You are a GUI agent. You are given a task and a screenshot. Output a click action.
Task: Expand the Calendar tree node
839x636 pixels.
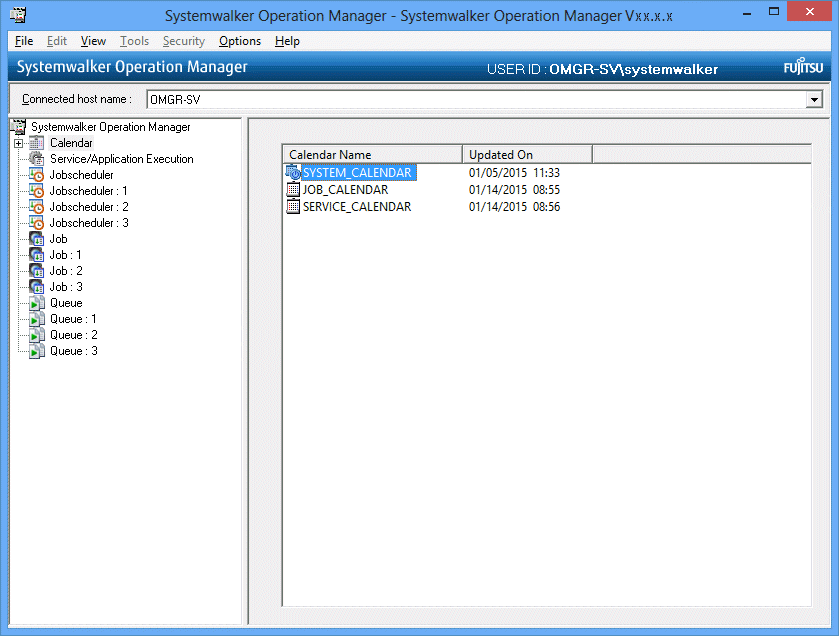point(18,143)
